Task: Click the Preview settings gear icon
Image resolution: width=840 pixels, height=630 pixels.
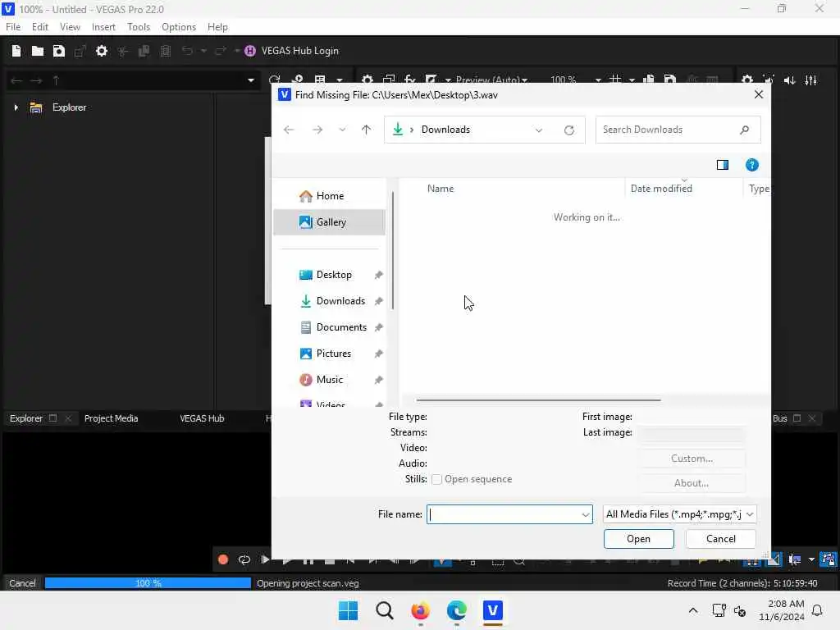Action: pyautogui.click(x=367, y=80)
